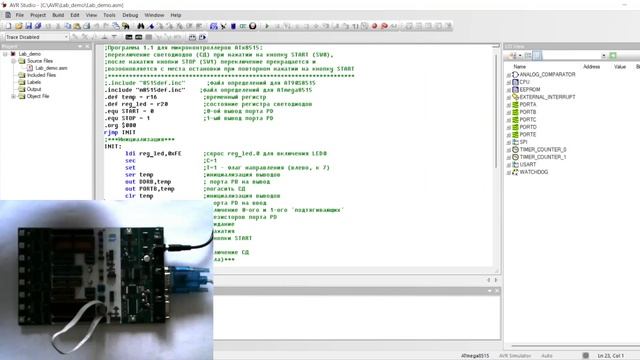Toggle bookmark with the blue flag icon

coord(151,26)
